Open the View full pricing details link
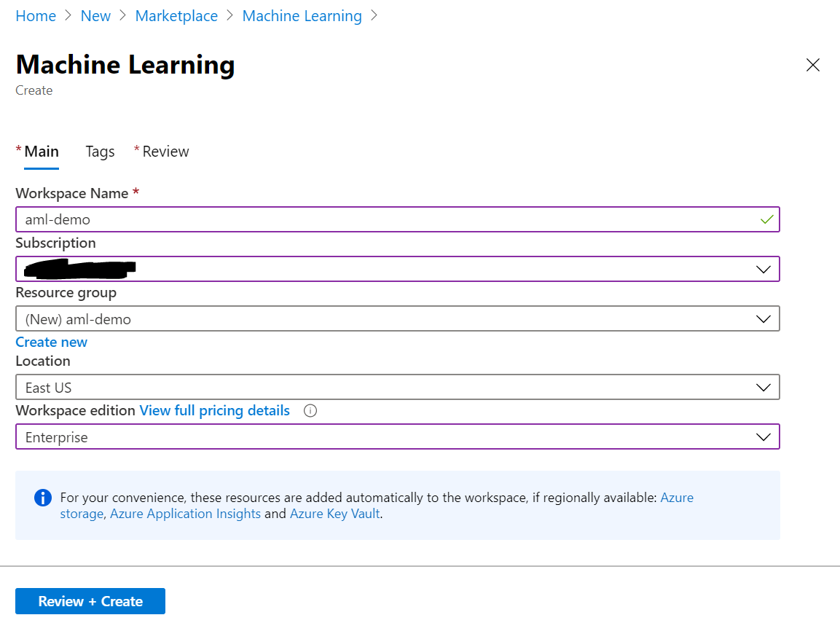 [214, 410]
